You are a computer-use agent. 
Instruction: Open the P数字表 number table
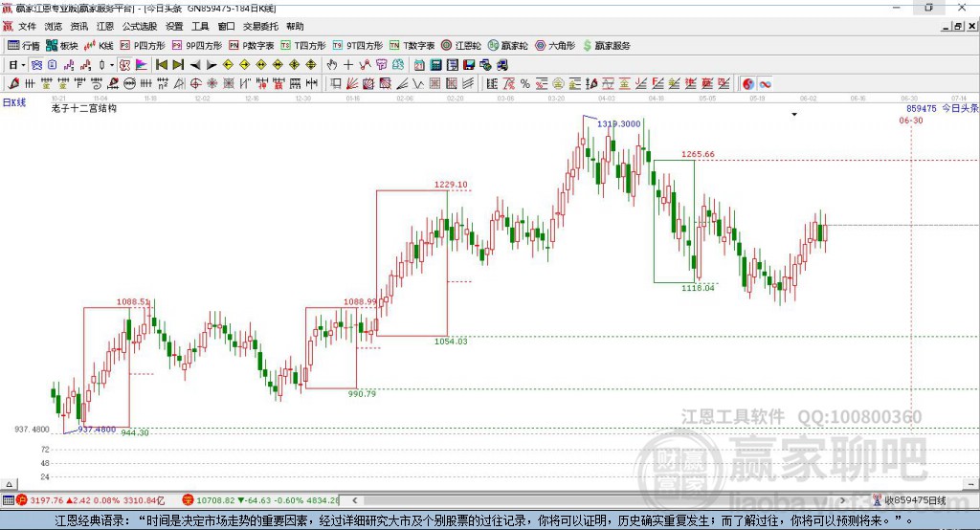tap(252, 46)
